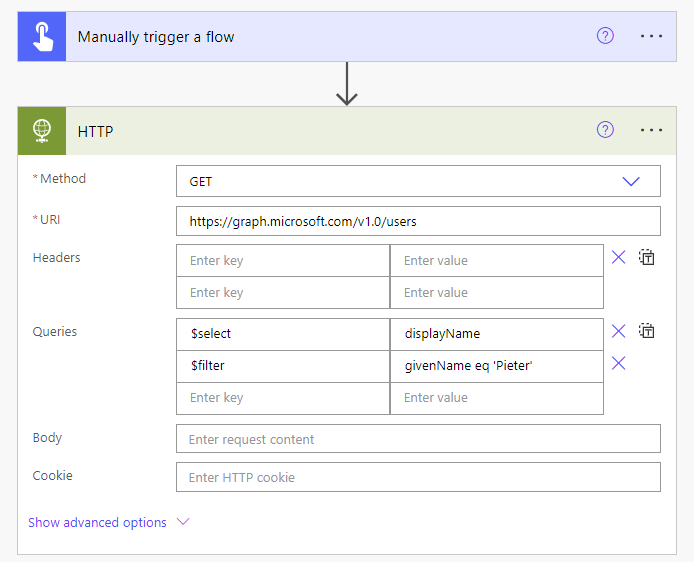Click the first Headers key field

[283, 261]
